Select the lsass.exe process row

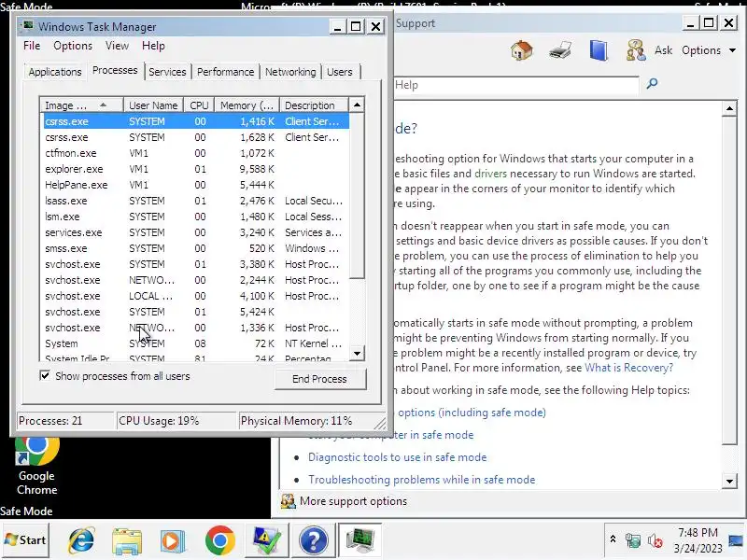195,201
